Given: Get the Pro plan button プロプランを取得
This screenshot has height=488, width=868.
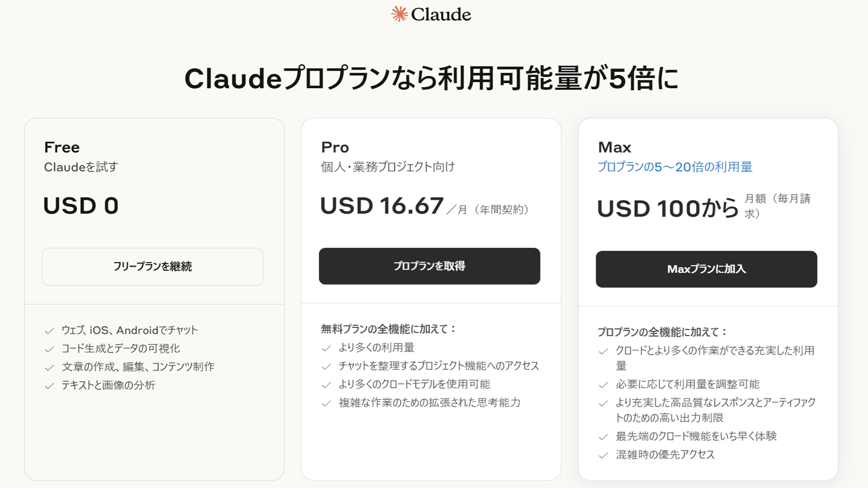Looking at the screenshot, I should [430, 266].
